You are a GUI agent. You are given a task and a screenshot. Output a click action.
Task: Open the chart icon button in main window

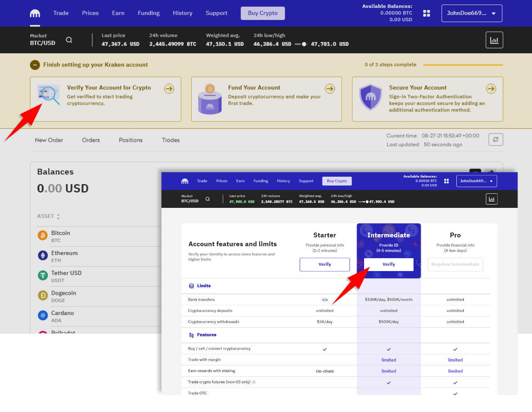[x=494, y=40]
